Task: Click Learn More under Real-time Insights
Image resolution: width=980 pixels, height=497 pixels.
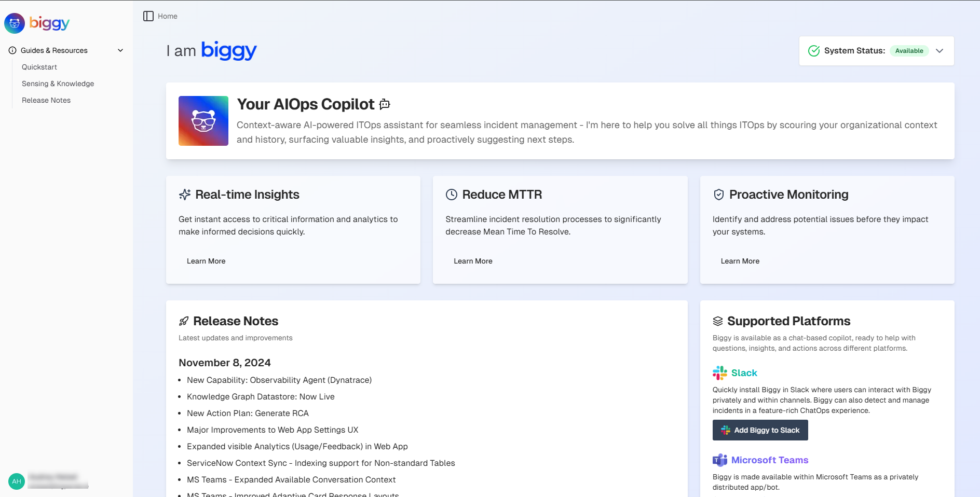Action: click(206, 261)
